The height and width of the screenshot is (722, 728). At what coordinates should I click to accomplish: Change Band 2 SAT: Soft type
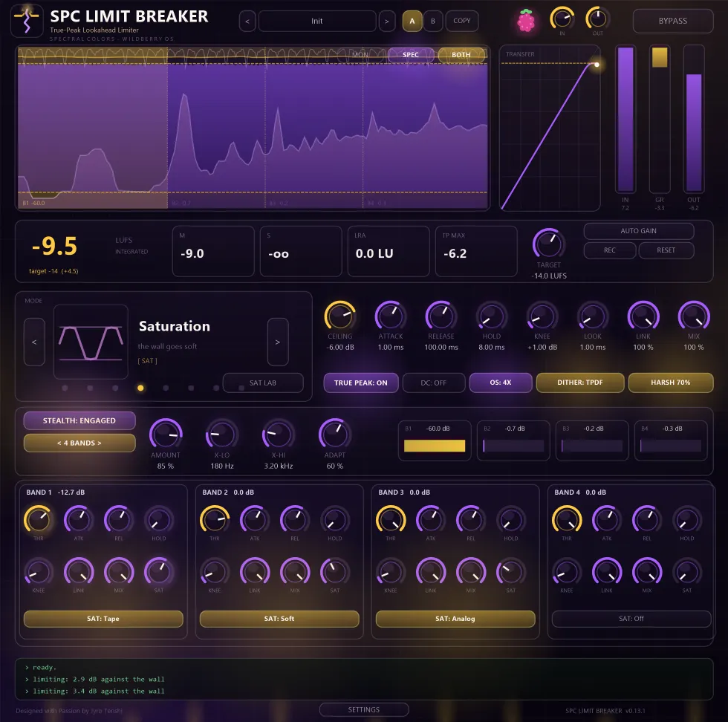[279, 619]
